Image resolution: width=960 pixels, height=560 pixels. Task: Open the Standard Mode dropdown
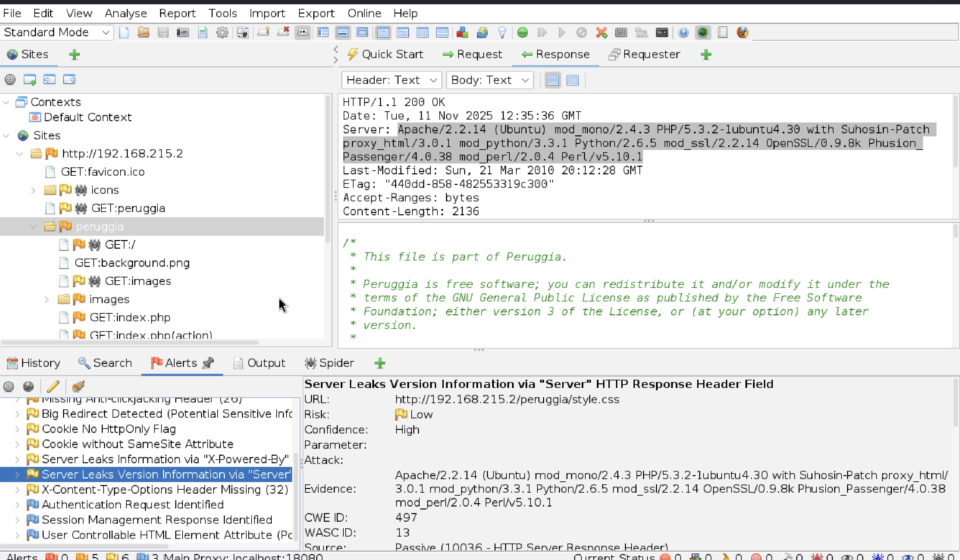pos(56,32)
